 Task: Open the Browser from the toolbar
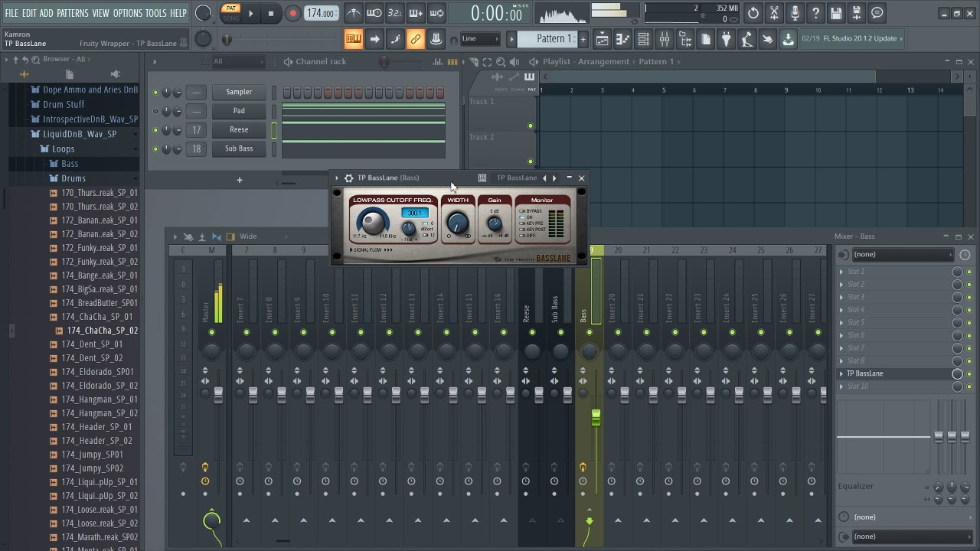pyautogui.click(x=685, y=39)
